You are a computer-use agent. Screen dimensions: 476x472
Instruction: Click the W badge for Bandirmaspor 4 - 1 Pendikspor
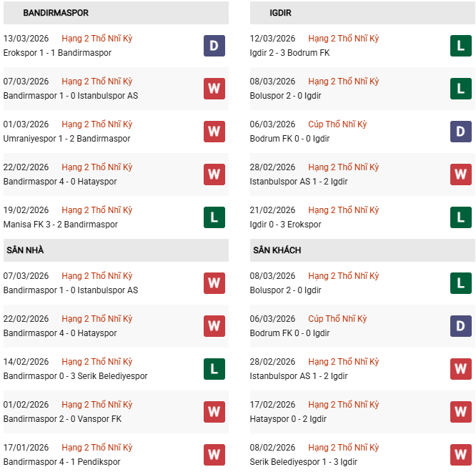pos(214,455)
